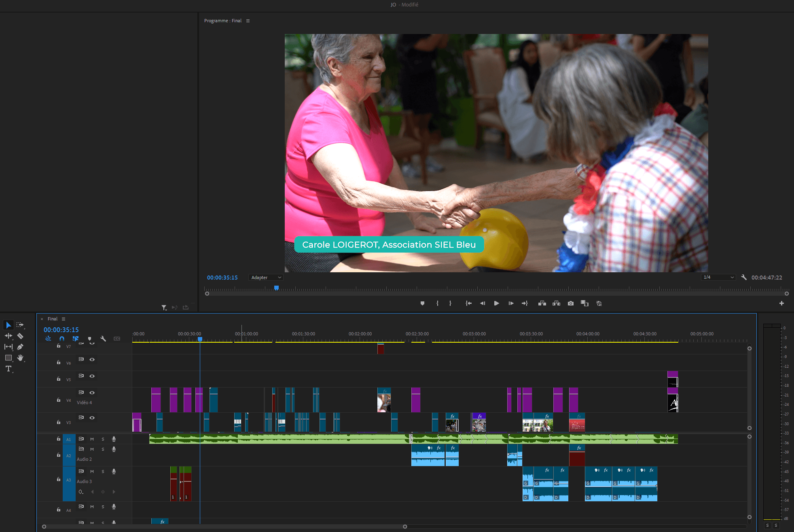Toggle lock on V6 track

coord(59,362)
